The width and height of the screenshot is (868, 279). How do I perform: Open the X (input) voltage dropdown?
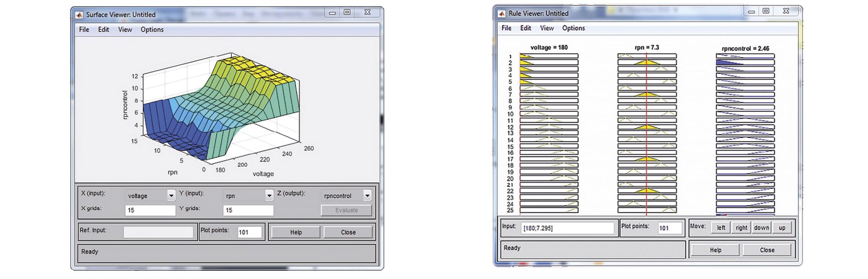[171, 195]
